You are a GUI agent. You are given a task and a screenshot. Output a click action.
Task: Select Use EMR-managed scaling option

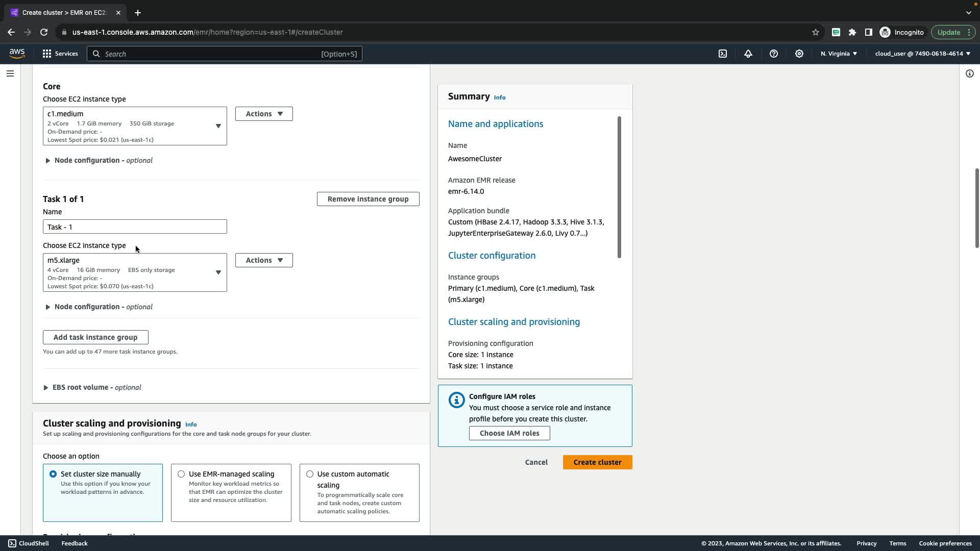tap(181, 474)
